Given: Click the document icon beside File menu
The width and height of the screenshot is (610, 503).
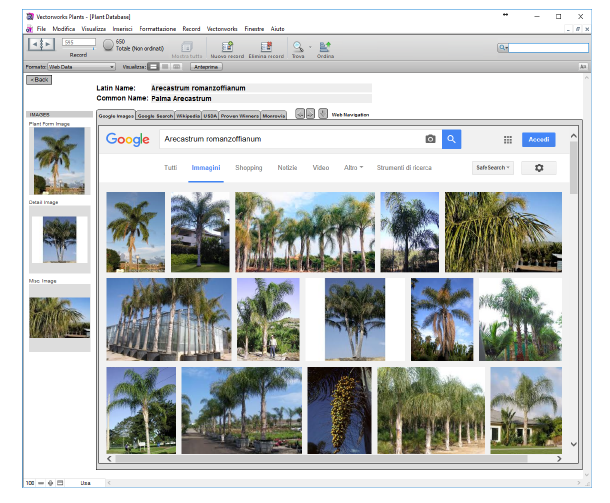Looking at the screenshot, I should [29, 29].
